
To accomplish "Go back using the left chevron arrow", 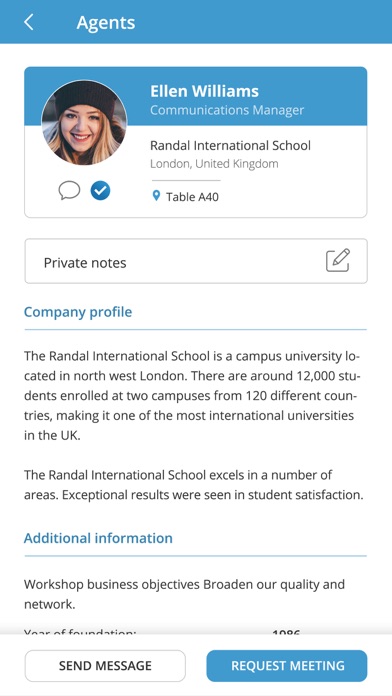I will pyautogui.click(x=29, y=22).
